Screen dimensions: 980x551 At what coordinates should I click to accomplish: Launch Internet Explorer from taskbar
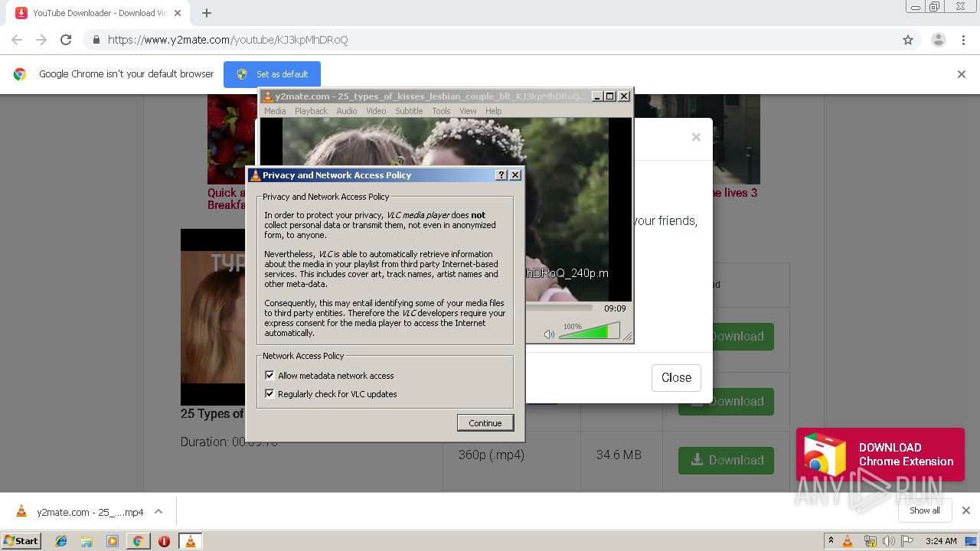coord(61,541)
